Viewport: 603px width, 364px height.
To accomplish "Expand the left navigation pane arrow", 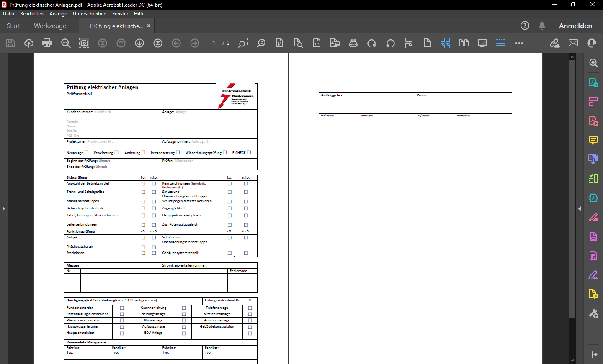I will 4,208.
